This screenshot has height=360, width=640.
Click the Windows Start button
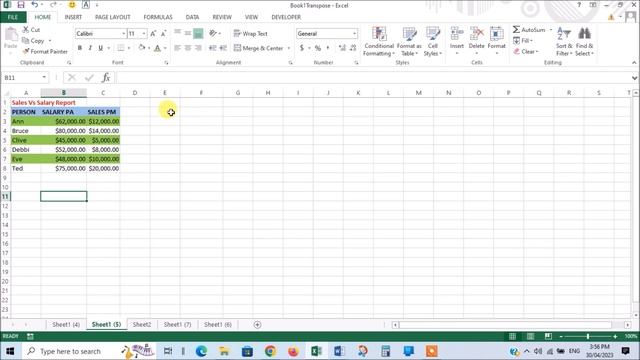pos(10,351)
